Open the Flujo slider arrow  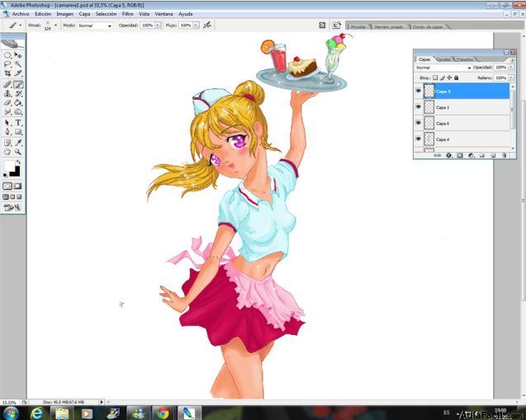click(x=196, y=25)
